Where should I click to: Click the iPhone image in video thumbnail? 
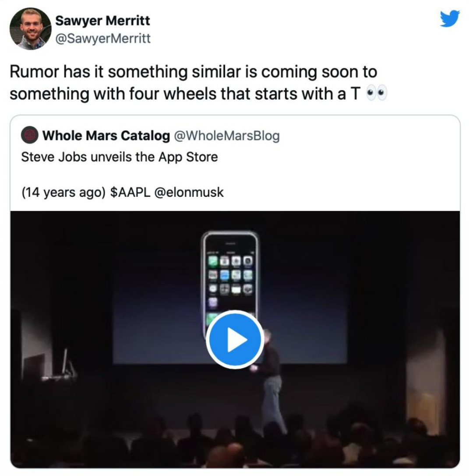tap(230, 279)
